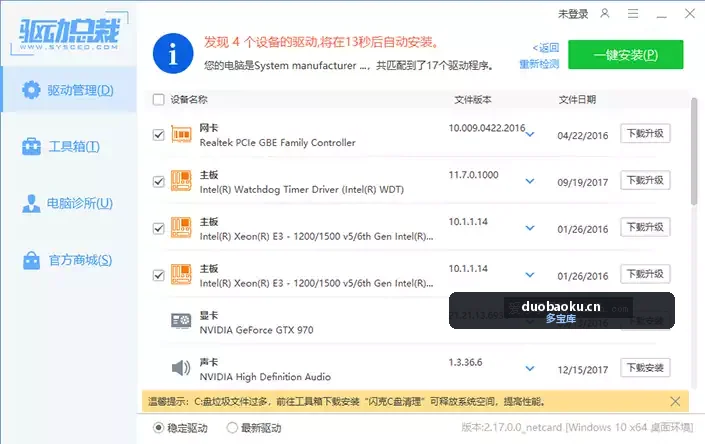Click the 设备名称 column header

[189, 99]
